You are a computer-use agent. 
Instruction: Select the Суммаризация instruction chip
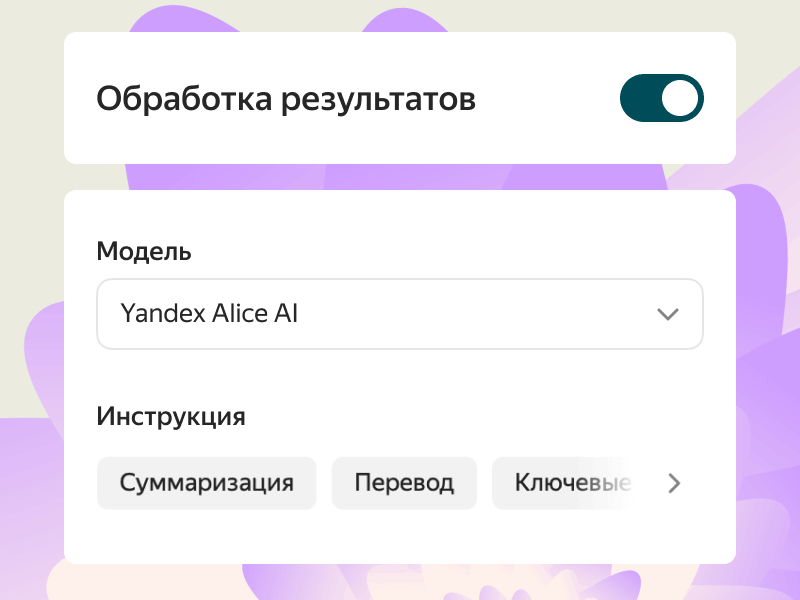pyautogui.click(x=207, y=484)
